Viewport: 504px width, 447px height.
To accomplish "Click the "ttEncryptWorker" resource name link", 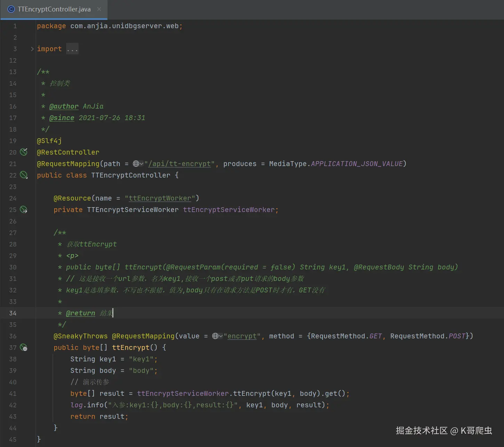I will [x=160, y=198].
